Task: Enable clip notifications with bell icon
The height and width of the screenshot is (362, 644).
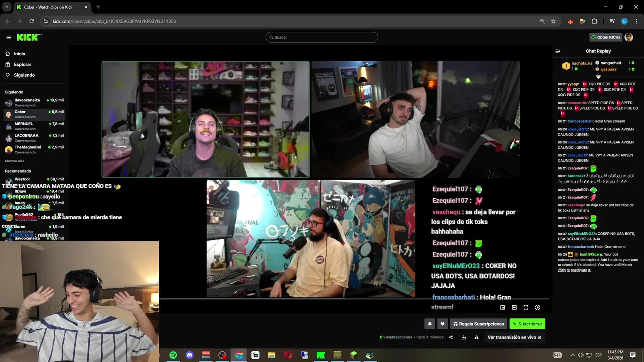Action: click(430, 324)
